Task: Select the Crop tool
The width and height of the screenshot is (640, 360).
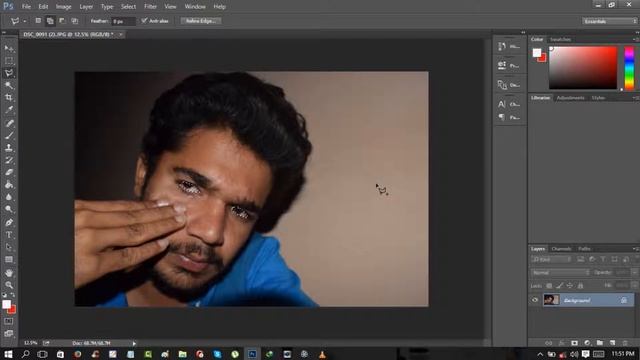Action: tap(9, 98)
